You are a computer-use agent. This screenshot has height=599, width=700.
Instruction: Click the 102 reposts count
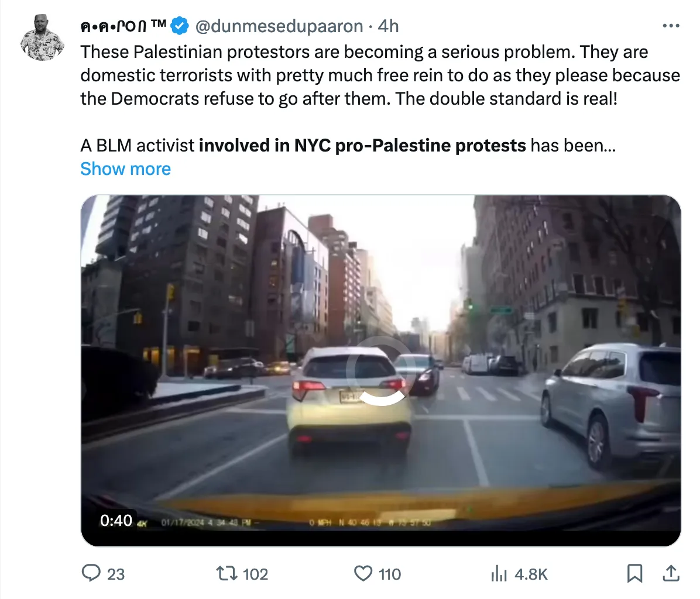255,574
